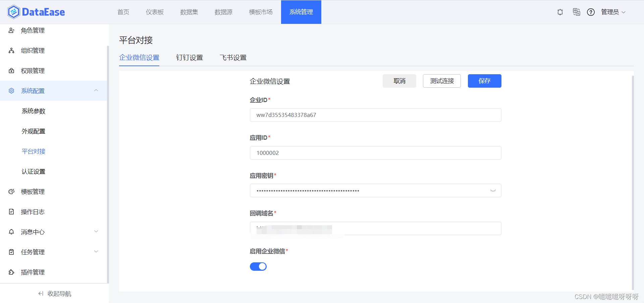Disable the 启用企业微信 toggle

(x=258, y=266)
